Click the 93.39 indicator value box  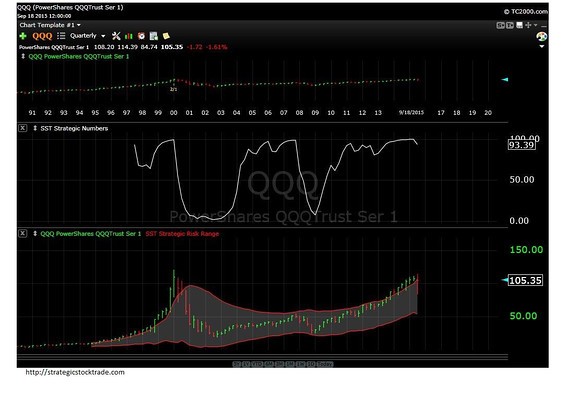click(x=521, y=145)
